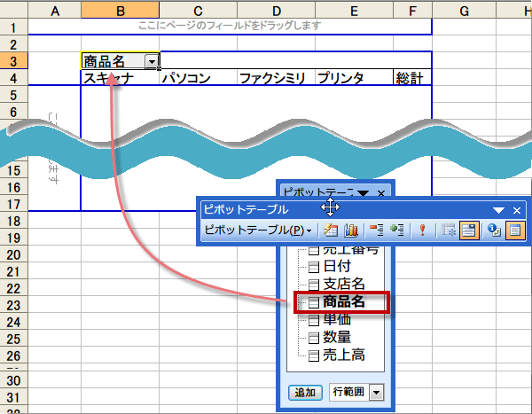Image resolution: width=532 pixels, height=414 pixels.
Task: Select column F header
Action: tap(412, 11)
